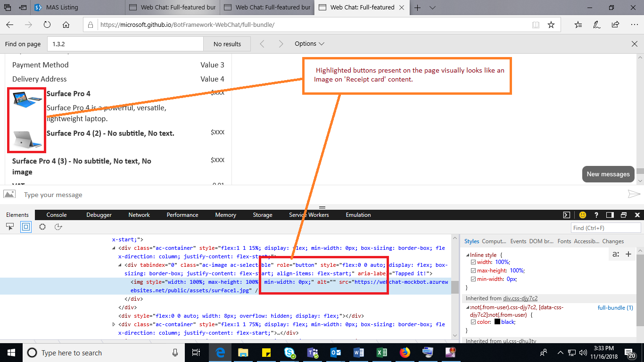Switch to the Console tab
The height and width of the screenshot is (362, 644).
(56, 215)
